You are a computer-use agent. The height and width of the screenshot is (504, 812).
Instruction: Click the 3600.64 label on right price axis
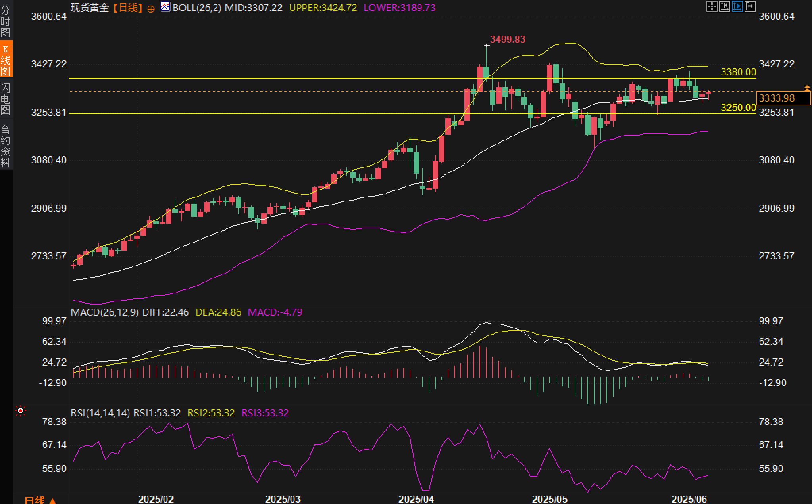[777, 17]
